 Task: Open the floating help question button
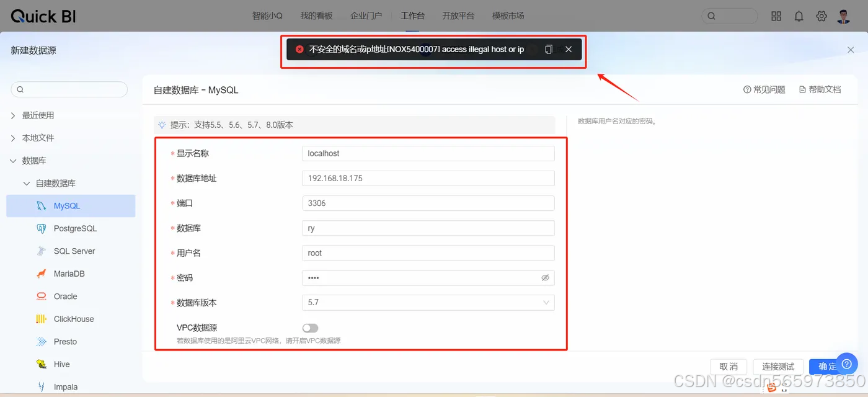tap(846, 364)
